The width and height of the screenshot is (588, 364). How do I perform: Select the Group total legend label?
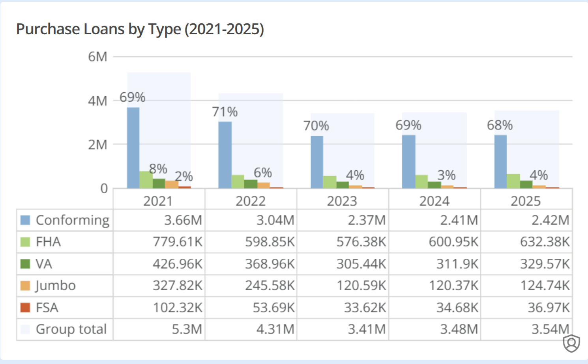[71, 329]
